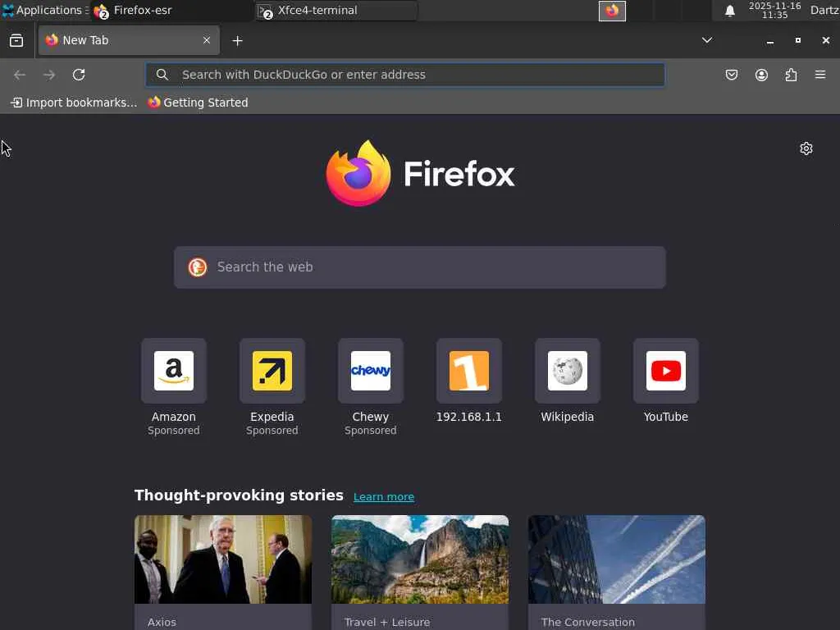Open the Wikipedia shortcut tile
Viewport: 840px width, 630px height.
click(568, 371)
